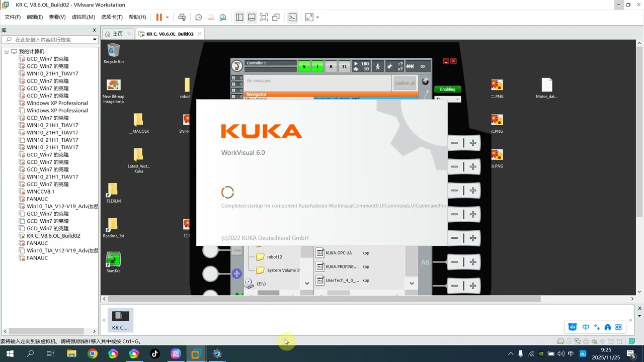Click the console view terminal icon
The image size is (644, 362).
292,17
